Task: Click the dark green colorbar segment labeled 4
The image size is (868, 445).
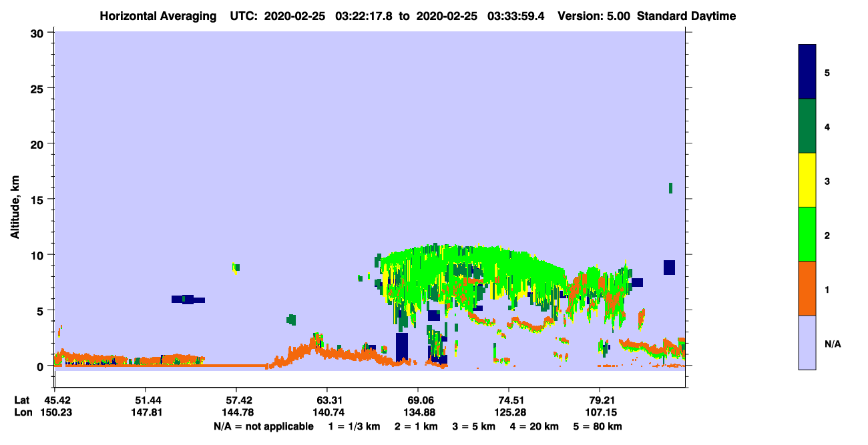Action: (807, 126)
